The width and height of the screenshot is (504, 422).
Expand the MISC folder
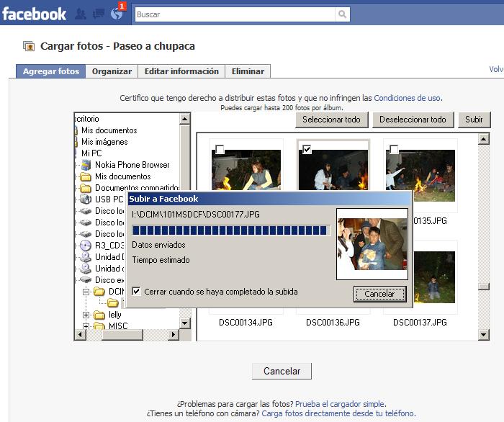(x=87, y=326)
